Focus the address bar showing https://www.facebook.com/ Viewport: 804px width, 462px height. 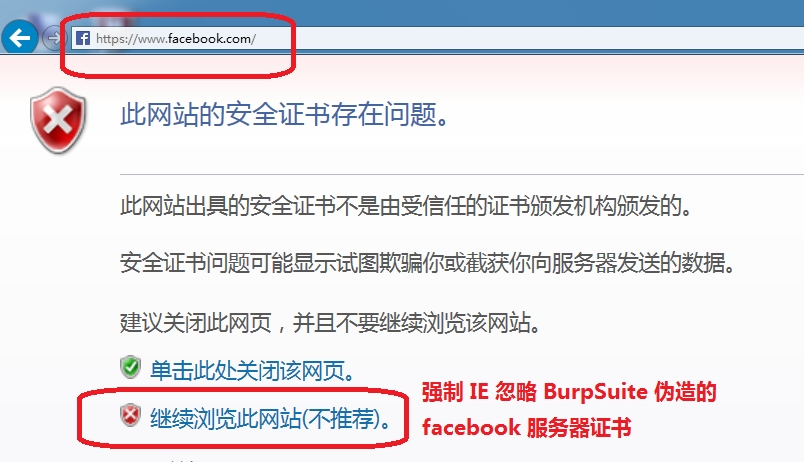click(437, 38)
